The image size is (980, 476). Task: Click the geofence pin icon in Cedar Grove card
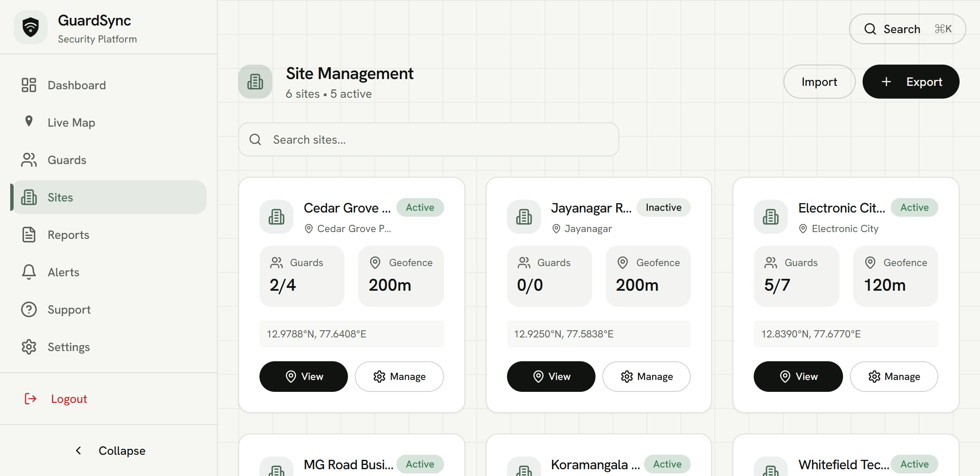375,263
